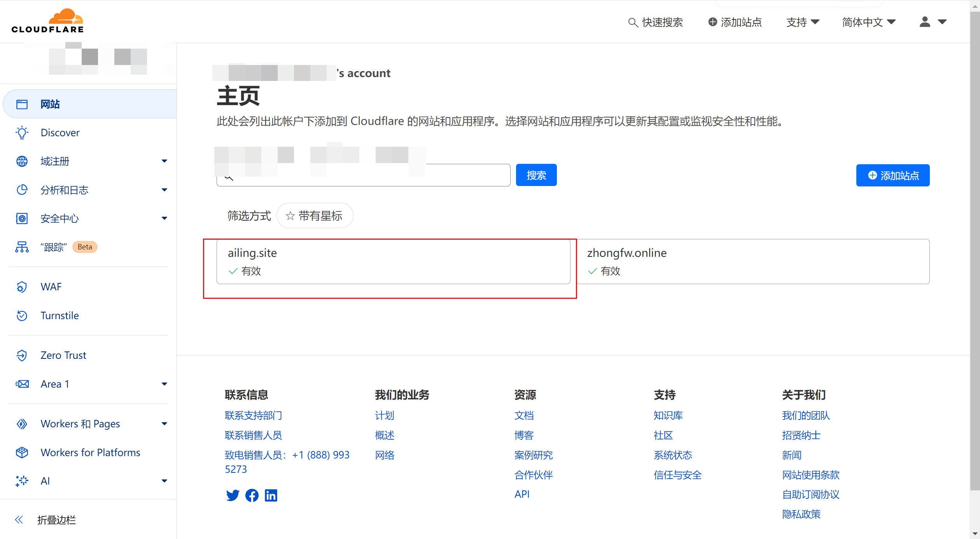This screenshot has height=539, width=980.
Task: Click 折叠边栏 to collapse sidebar
Action: (x=56, y=520)
